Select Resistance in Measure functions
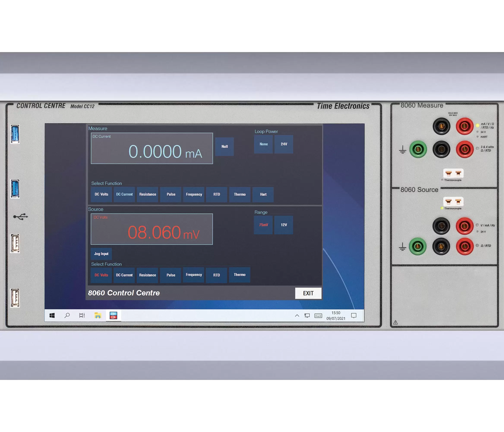This screenshot has height=432, width=504. pyautogui.click(x=148, y=194)
